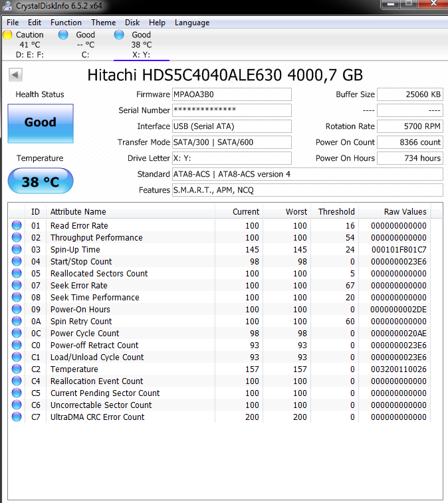
Task: Click the Power On Count value 8366 count
Action: pos(410,142)
